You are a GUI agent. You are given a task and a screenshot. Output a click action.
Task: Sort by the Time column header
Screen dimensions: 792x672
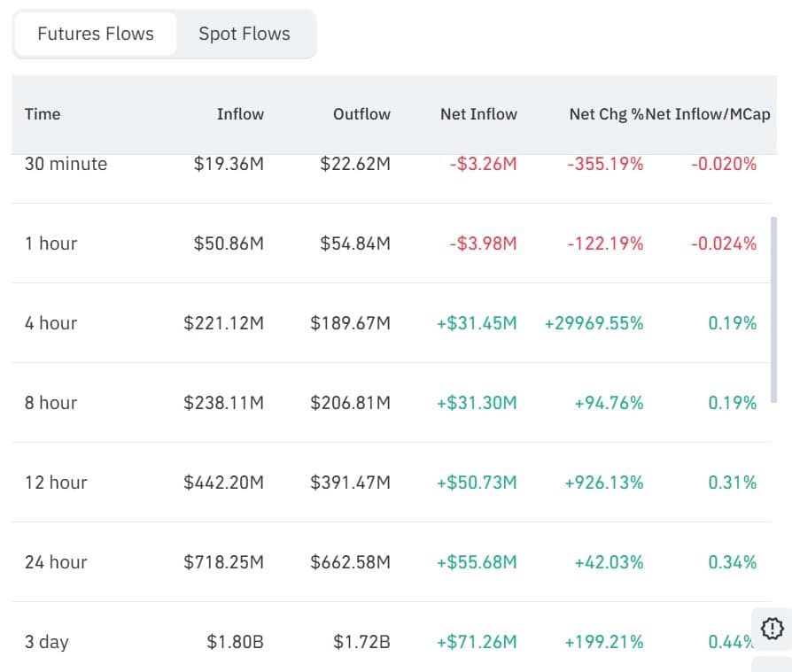(x=43, y=113)
